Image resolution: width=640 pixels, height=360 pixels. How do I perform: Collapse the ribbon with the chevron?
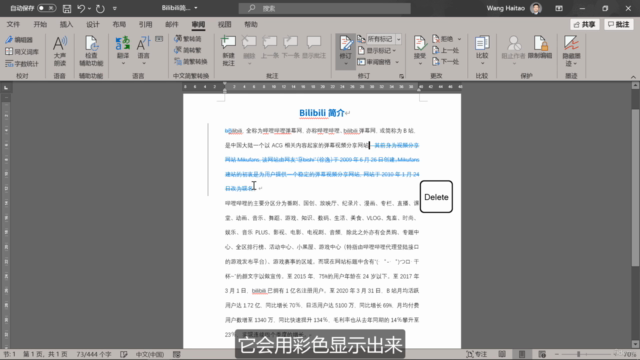pos(633,76)
